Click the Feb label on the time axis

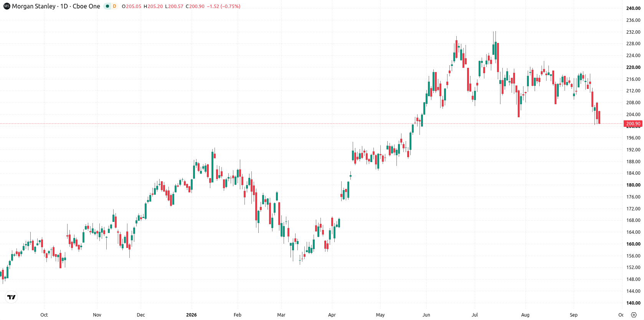coord(238,315)
